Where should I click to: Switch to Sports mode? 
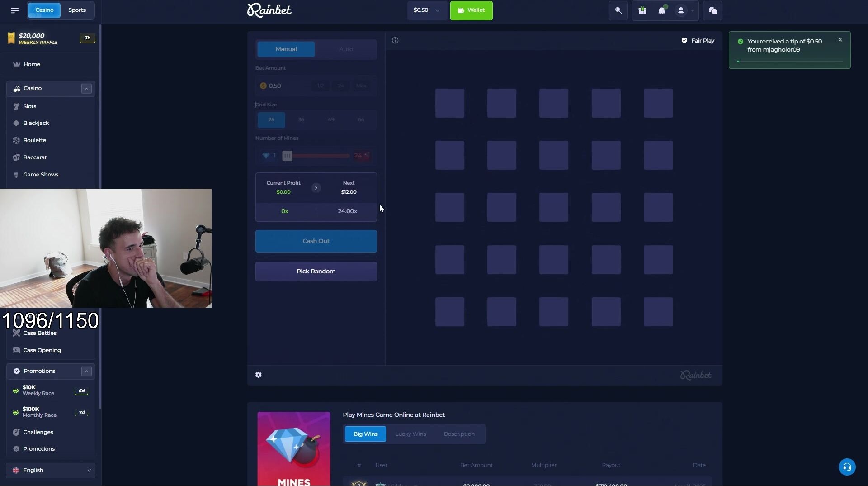coord(77,10)
